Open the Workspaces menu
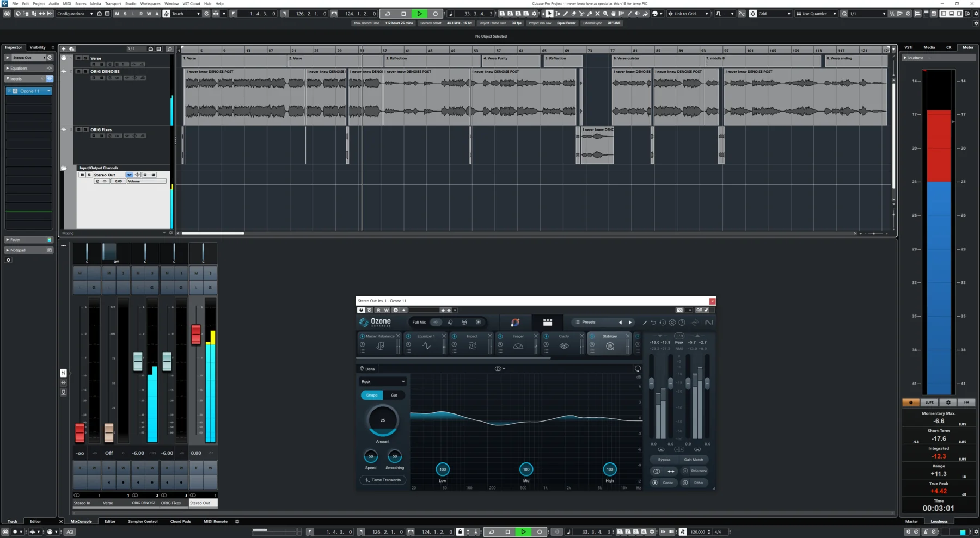The width and height of the screenshot is (980, 538). 150,3
